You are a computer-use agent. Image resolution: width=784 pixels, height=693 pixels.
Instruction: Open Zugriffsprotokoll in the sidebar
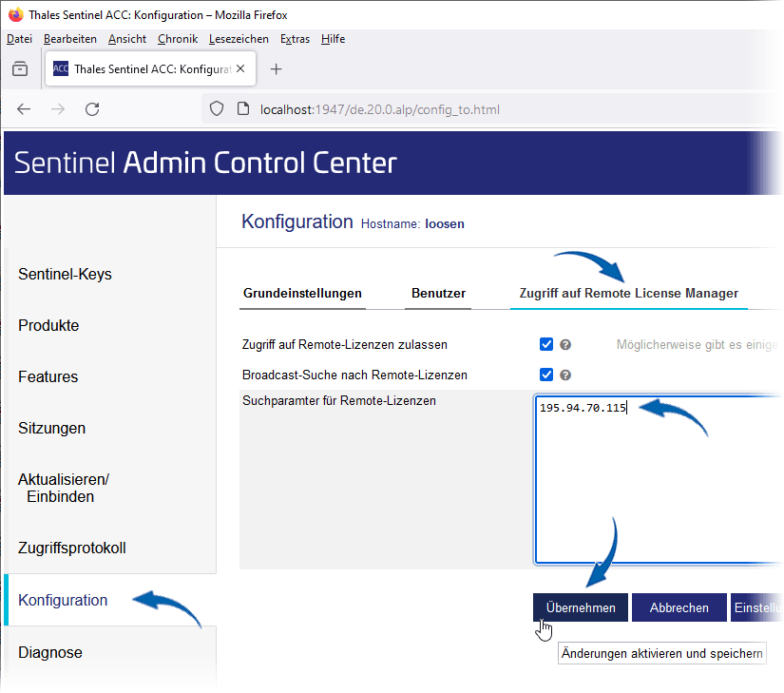tap(72, 548)
